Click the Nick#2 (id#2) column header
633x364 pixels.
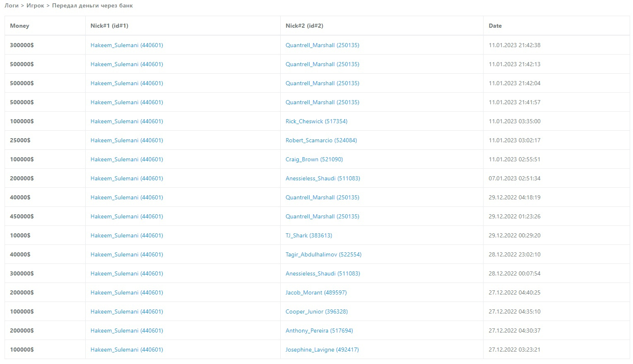304,26
